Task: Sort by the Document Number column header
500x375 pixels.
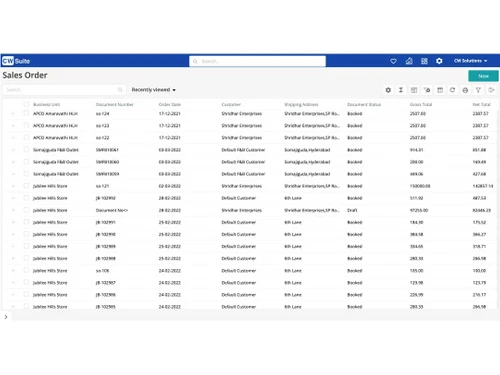Action: click(115, 105)
